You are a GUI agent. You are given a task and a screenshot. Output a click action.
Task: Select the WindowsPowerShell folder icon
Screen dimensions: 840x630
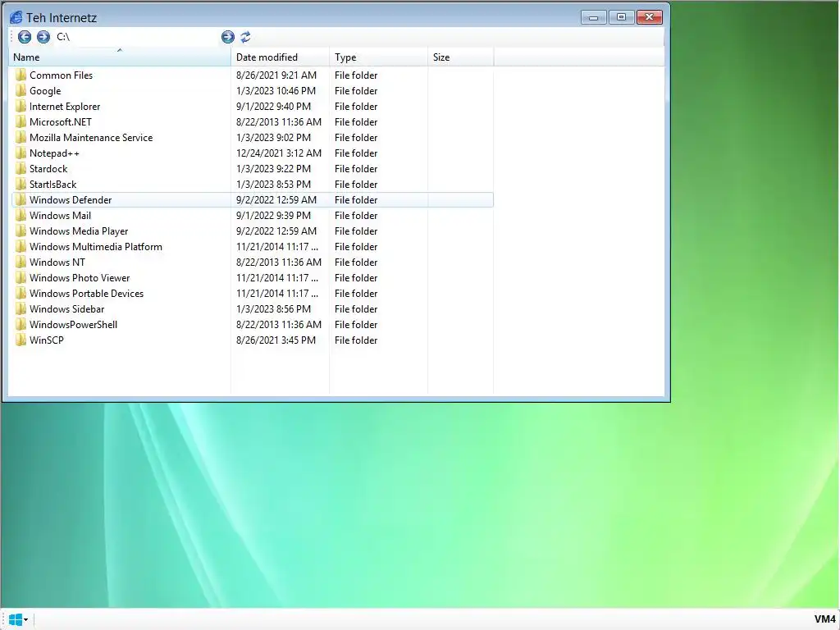point(21,323)
